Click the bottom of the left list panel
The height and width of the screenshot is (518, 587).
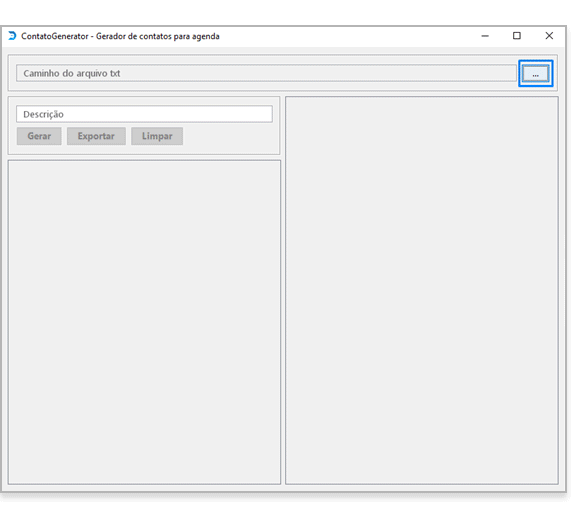(144, 472)
